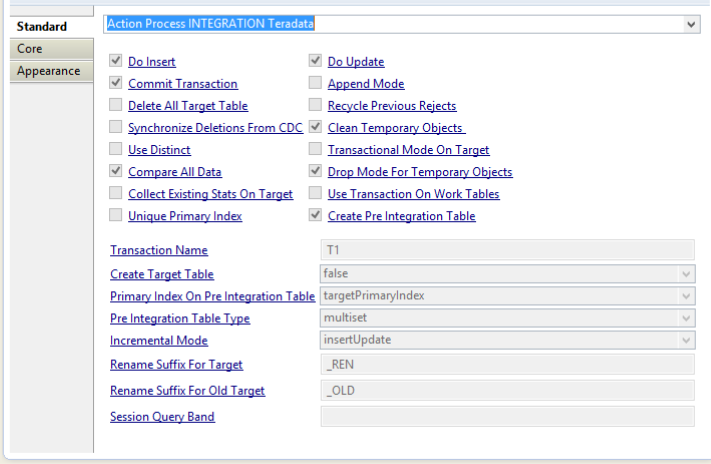Screen dimensions: 711x464
Task: Open the Do Update link
Action: (x=356, y=62)
